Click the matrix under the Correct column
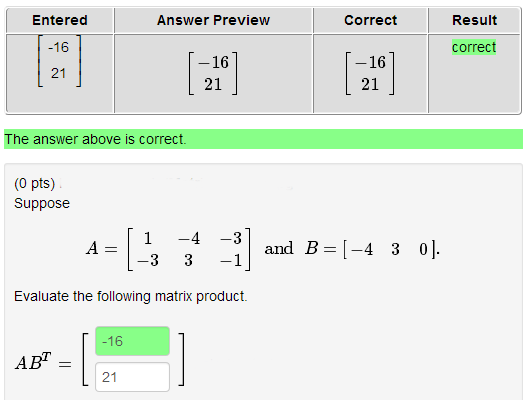 point(370,73)
